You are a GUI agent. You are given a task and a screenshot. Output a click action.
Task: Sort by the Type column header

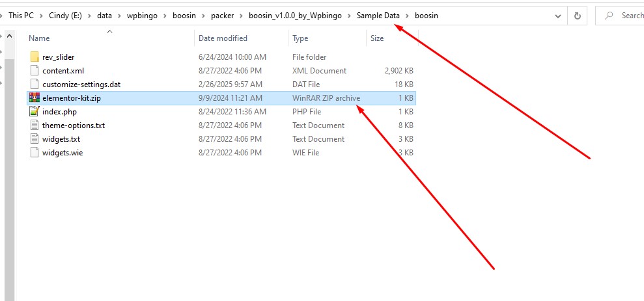coord(300,39)
